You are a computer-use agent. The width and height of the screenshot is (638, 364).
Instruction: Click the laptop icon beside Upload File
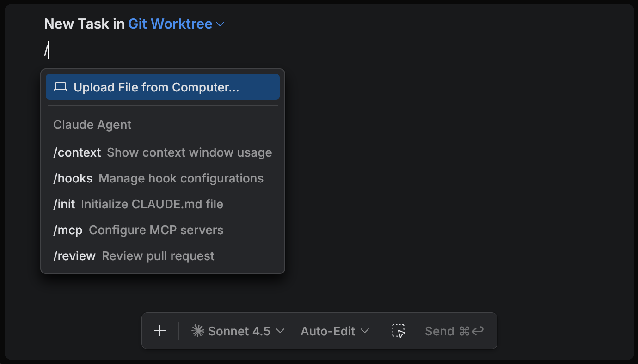tap(61, 87)
